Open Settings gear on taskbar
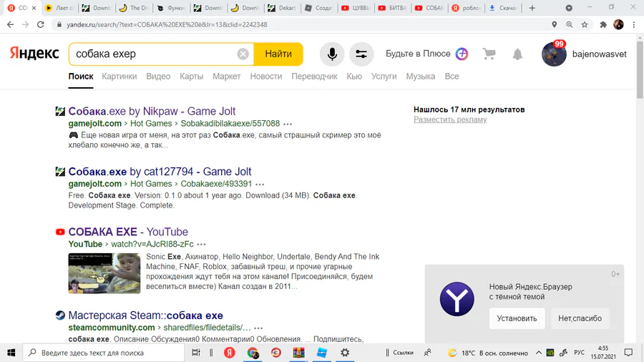 coord(345,353)
